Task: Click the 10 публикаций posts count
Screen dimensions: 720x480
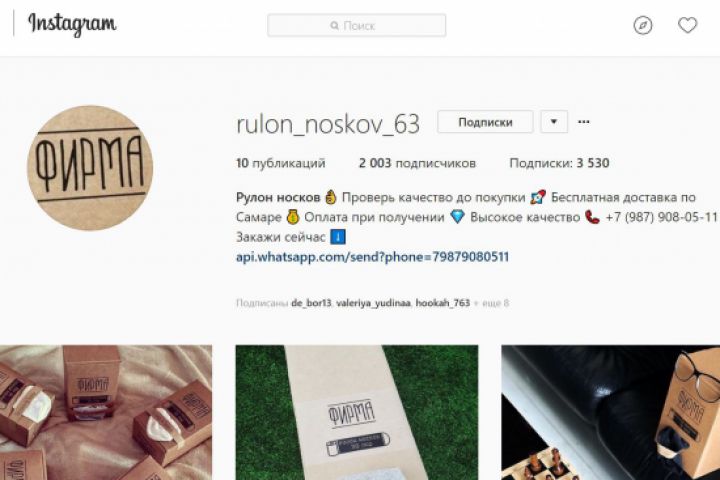Action: click(281, 163)
